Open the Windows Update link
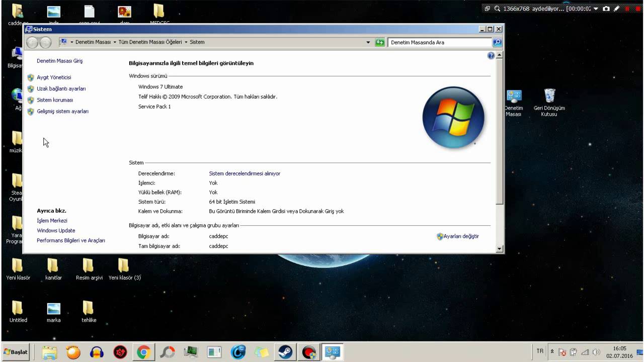 (56, 231)
